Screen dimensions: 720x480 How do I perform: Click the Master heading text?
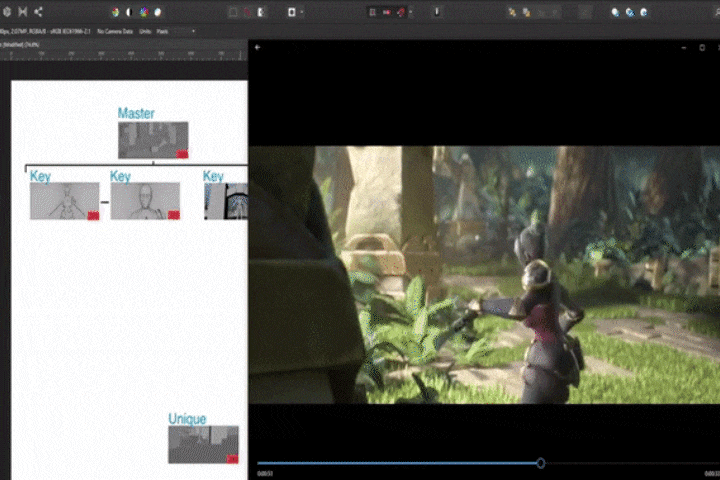coord(136,113)
